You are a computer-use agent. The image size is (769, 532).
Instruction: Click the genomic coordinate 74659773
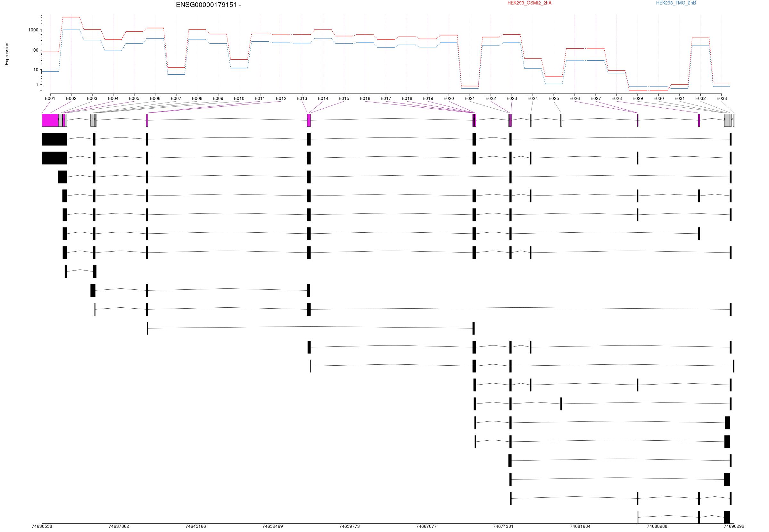click(350, 527)
